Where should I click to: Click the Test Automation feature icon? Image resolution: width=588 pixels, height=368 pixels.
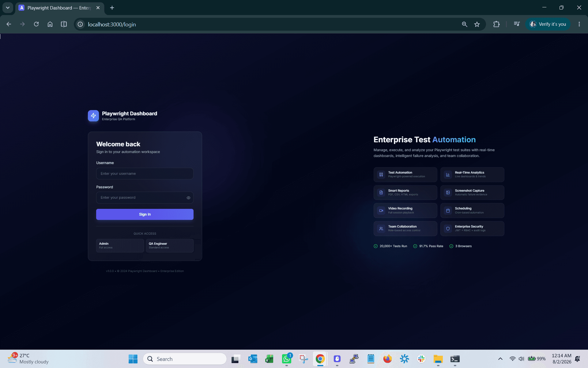tap(381, 174)
